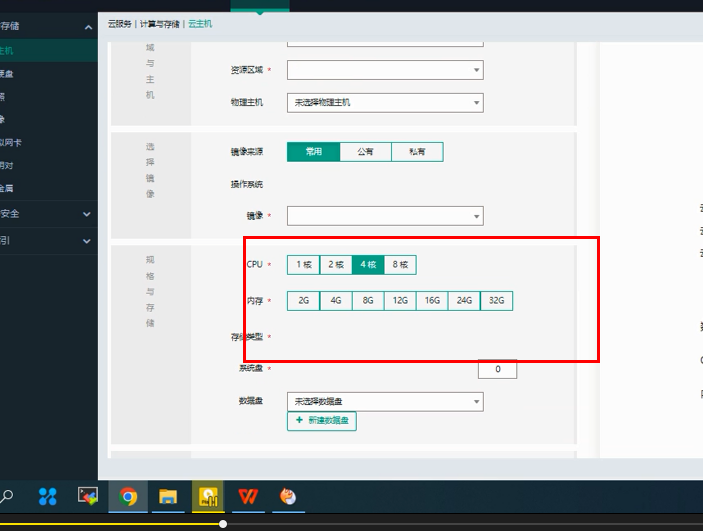Open the blue four-dot app icon
The width and height of the screenshot is (703, 531).
pyautogui.click(x=48, y=496)
